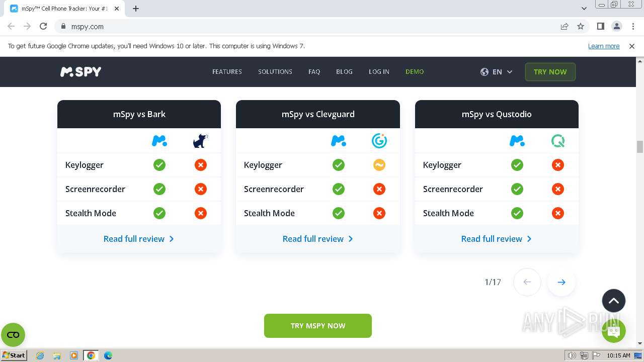Viewport: 644px width, 362px height.
Task: Dismiss the Chrome update notification bar
Action: pyautogui.click(x=632, y=46)
